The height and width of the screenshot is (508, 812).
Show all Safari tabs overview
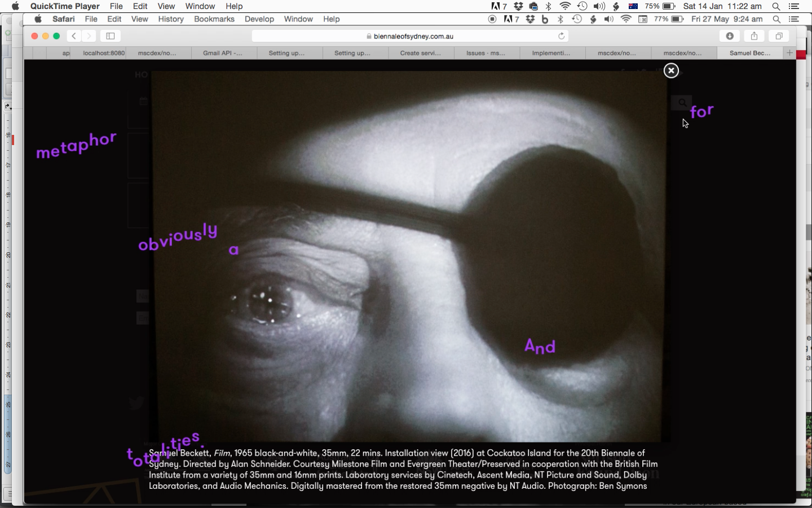click(779, 36)
